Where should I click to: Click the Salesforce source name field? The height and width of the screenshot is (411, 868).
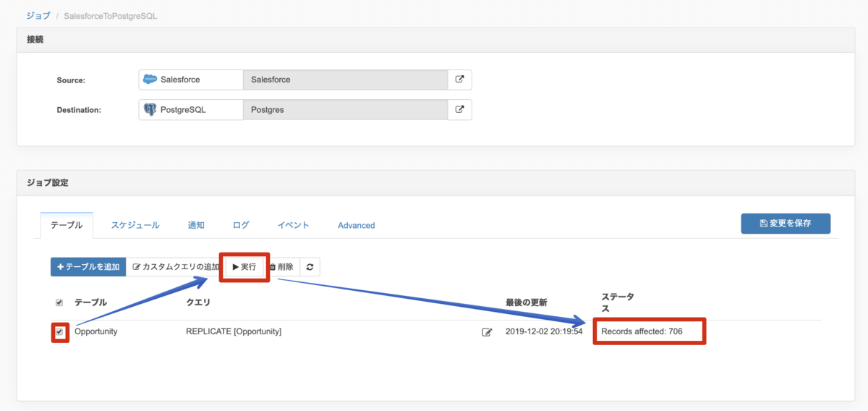(x=345, y=80)
